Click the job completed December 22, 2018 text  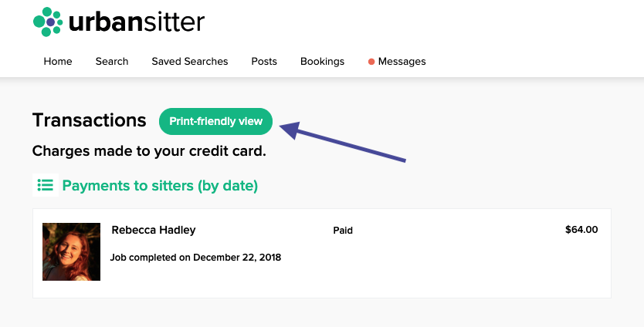[x=195, y=258]
